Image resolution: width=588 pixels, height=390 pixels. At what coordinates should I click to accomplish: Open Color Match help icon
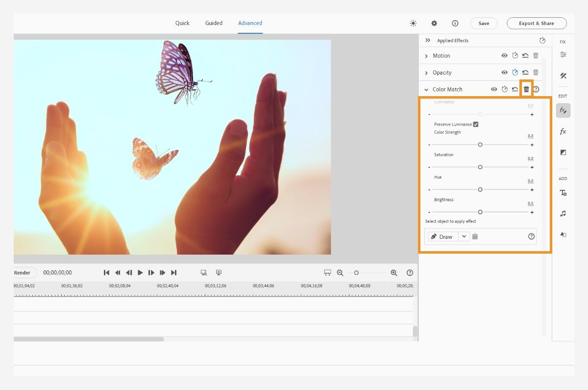pos(536,89)
